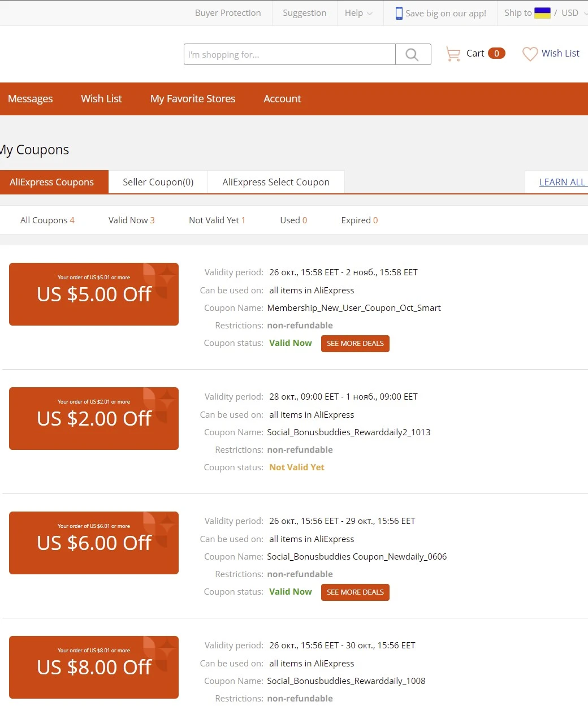Switch to AliExpress Select Coupon tab
Image resolution: width=588 pixels, height=706 pixels.
coord(276,182)
